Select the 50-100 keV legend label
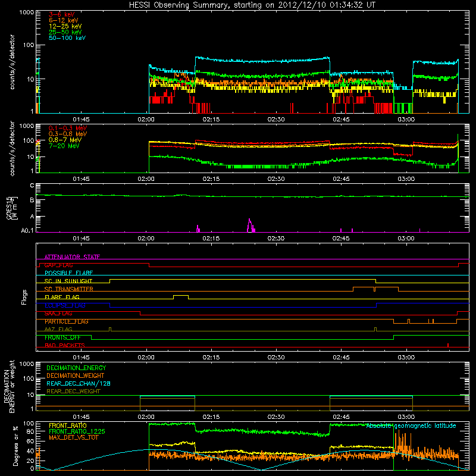 67,38
